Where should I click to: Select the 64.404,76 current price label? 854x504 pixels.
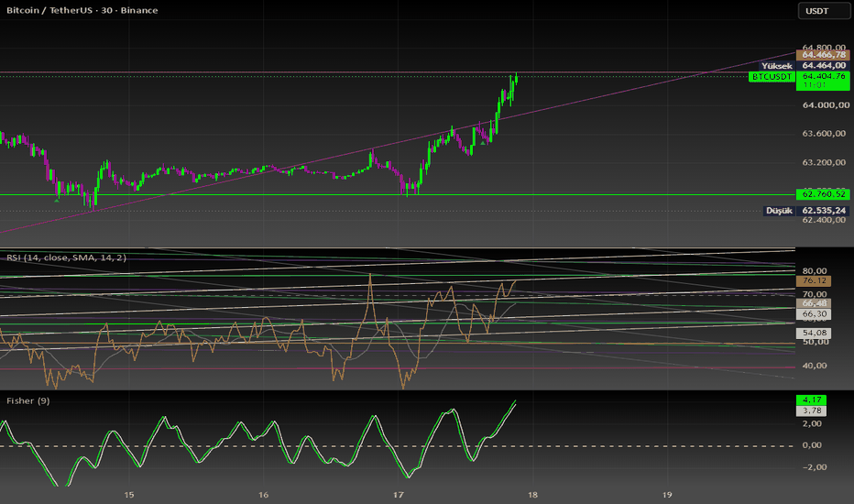coord(823,76)
